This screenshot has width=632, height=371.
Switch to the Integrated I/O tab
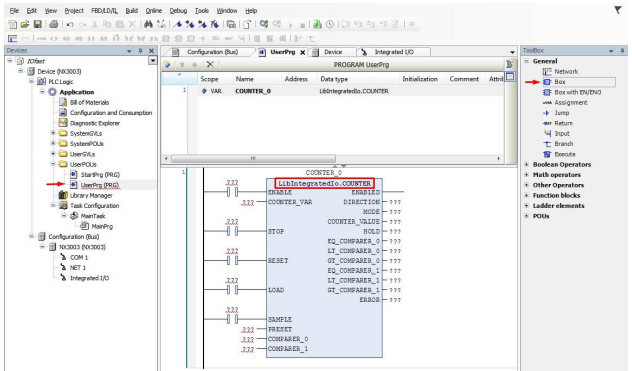coord(393,52)
